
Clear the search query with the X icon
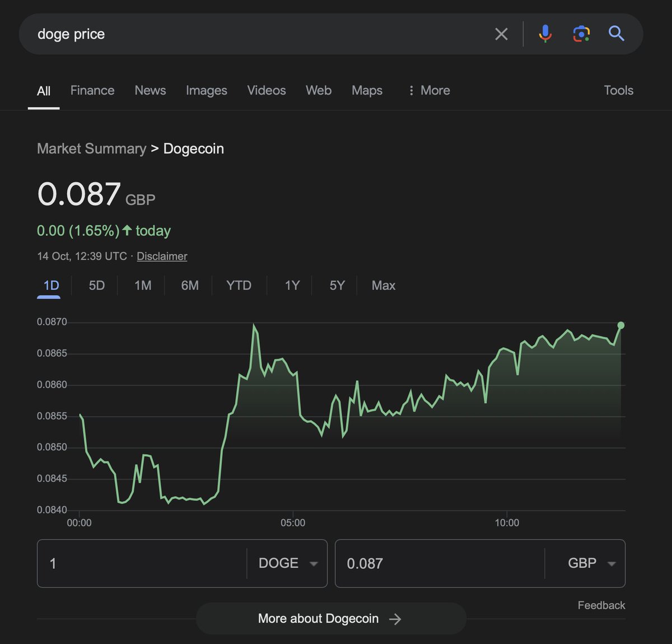[501, 34]
